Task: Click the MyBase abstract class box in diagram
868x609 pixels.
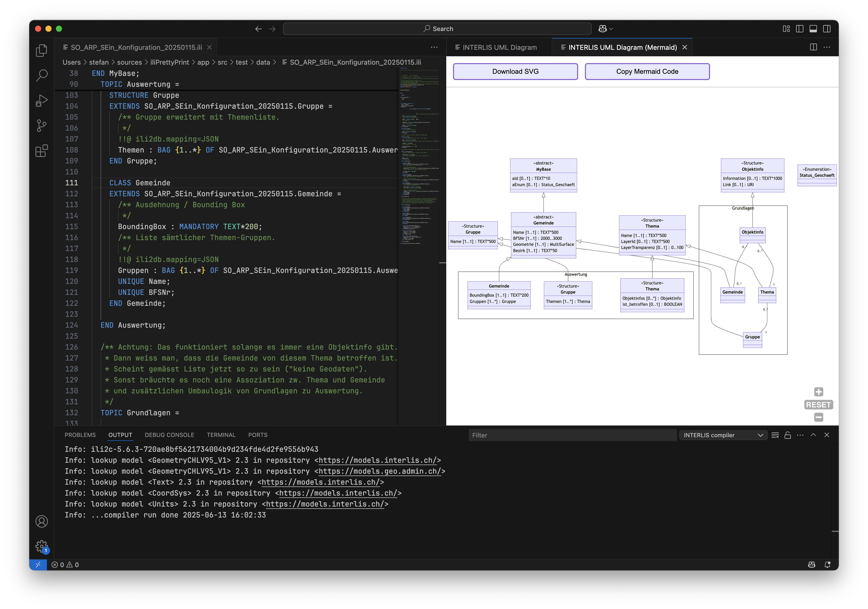Action: pyautogui.click(x=543, y=175)
